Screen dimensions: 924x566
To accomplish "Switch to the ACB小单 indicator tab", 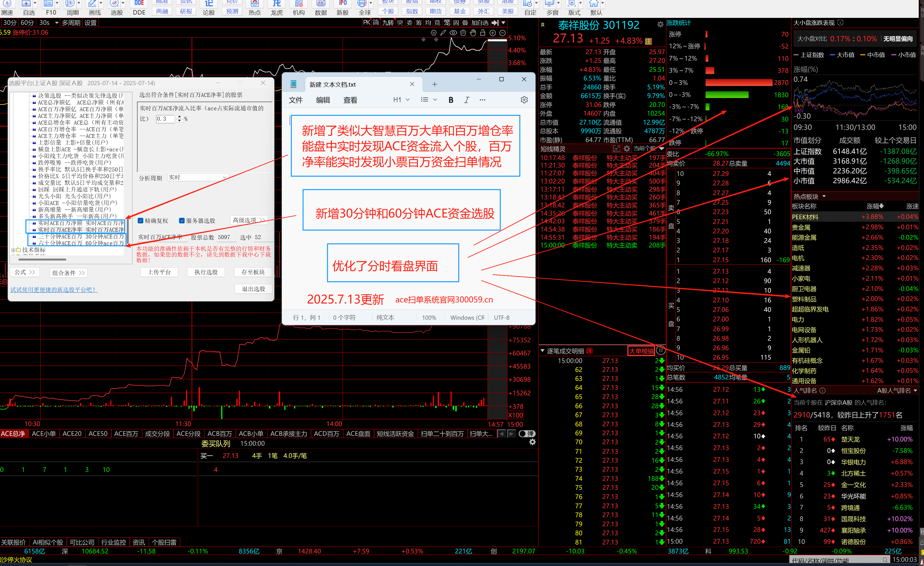I will coord(251,434).
